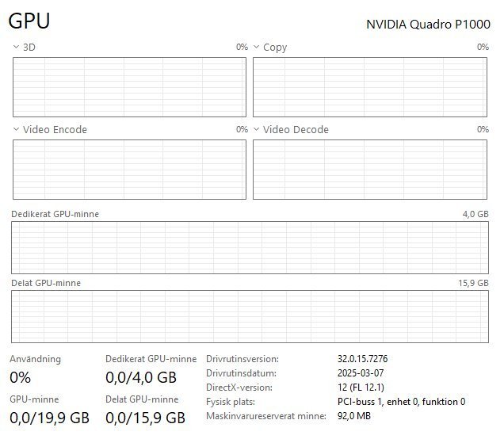Viewport: 504px width, 443px height.
Task: Click the Delat GPU-minne graph
Action: click(250, 317)
